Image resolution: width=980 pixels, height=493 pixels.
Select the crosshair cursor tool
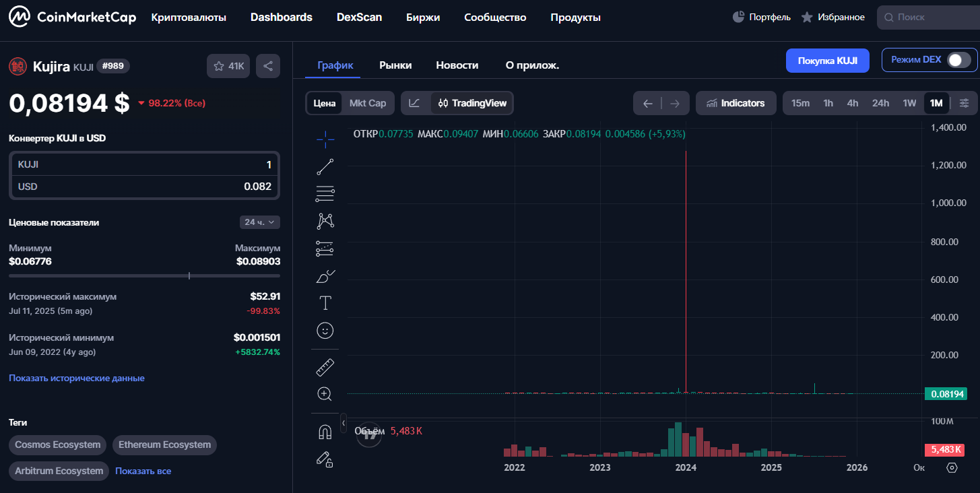325,139
